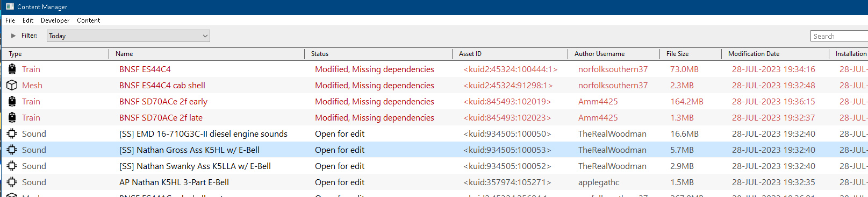This screenshot has width=868, height=197.
Task: Click the sound icon for EMD 16-710G3C-II row
Action: tap(12, 133)
